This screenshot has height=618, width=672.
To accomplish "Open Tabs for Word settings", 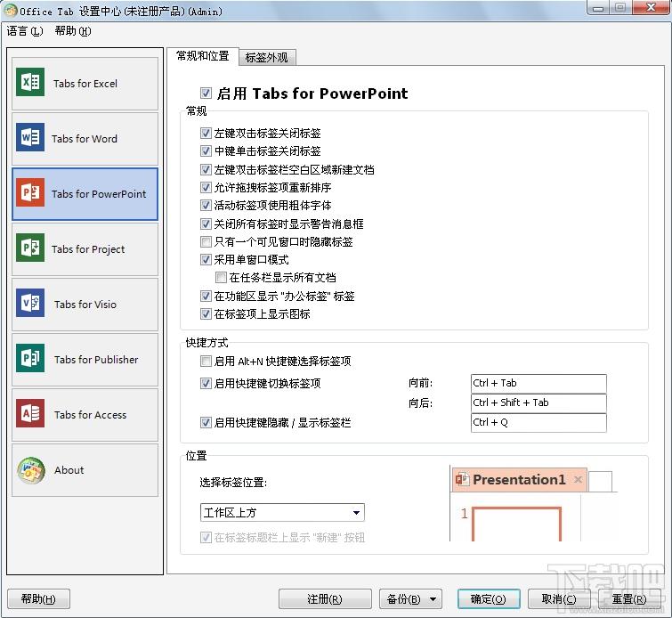I will (85, 139).
